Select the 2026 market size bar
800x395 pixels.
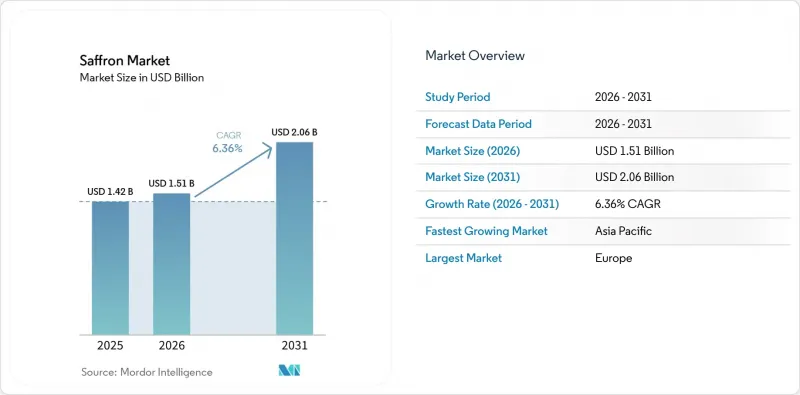(x=171, y=264)
